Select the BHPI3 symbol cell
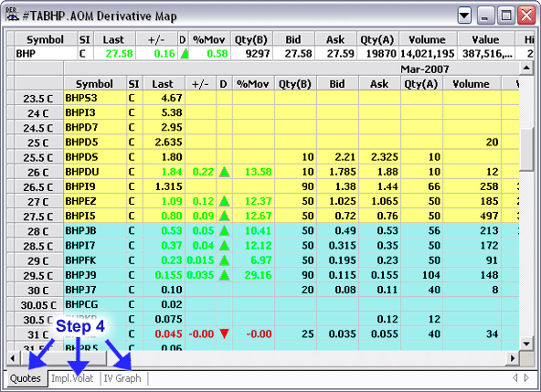This screenshot has width=541, height=392. click(95, 112)
